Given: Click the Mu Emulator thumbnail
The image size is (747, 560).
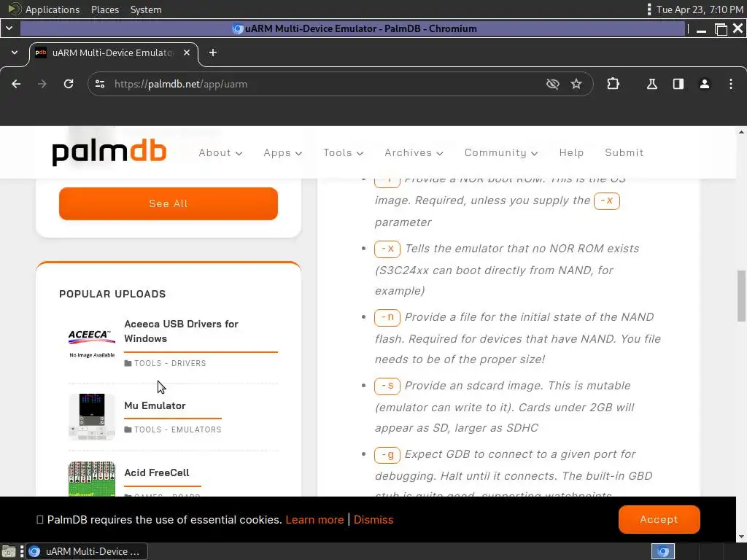Looking at the screenshot, I should coord(92,416).
